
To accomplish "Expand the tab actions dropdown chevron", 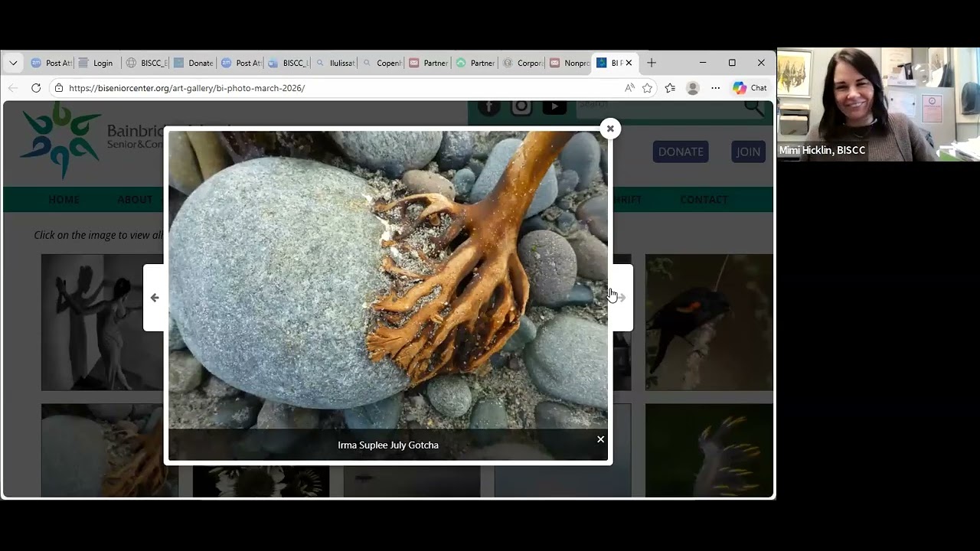I will click(x=13, y=63).
